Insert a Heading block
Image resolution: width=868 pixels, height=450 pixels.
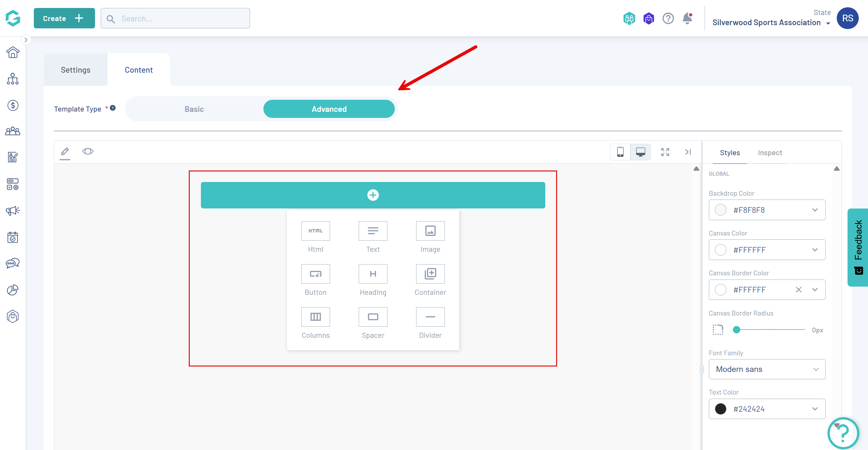(373, 274)
